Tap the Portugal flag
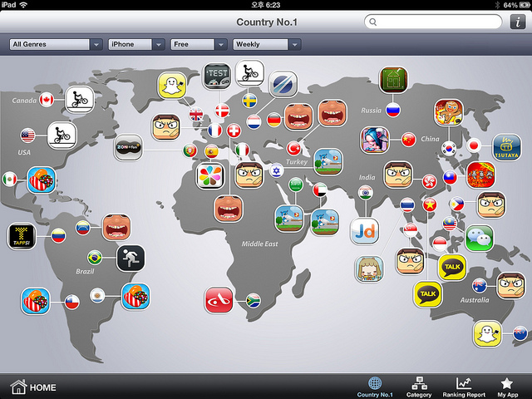 tap(190, 150)
